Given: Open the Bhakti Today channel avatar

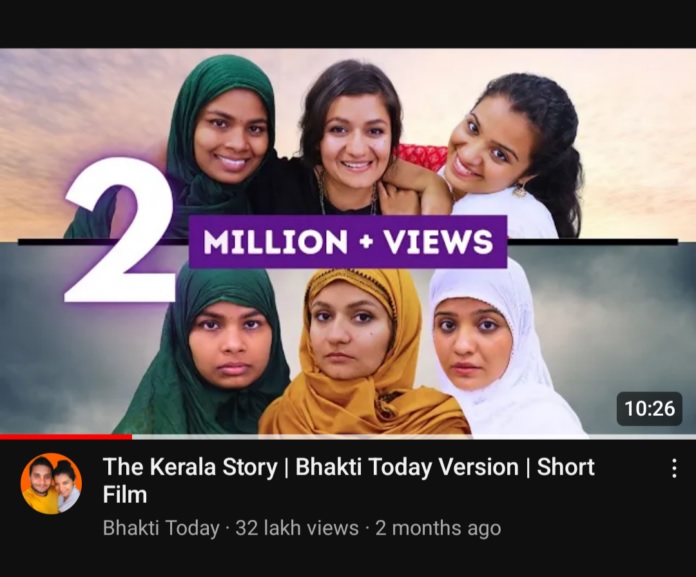Looking at the screenshot, I should (51, 484).
